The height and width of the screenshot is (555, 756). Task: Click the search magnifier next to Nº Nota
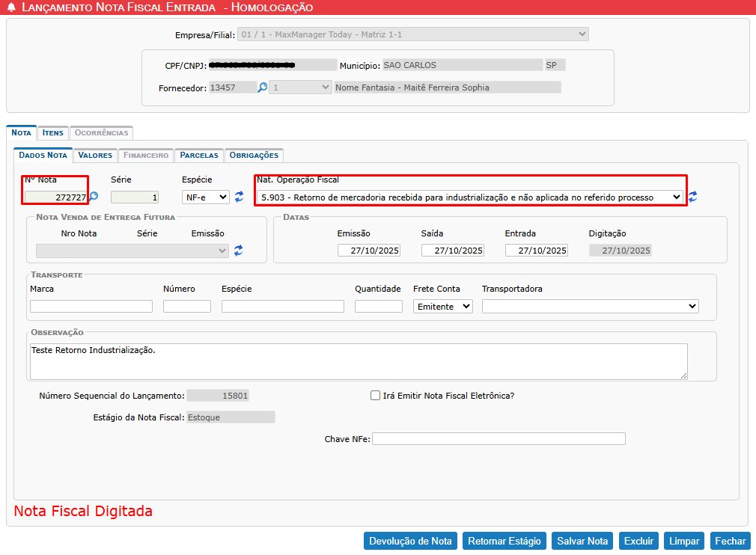point(94,197)
